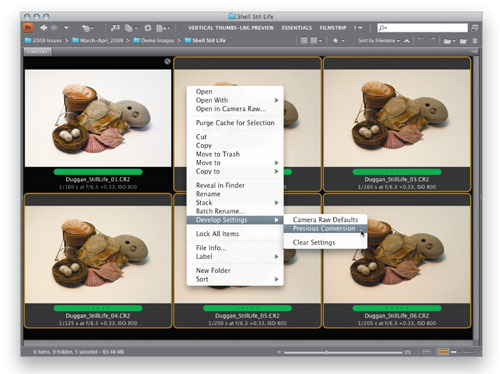Open Sort by Filename dropdown
The width and height of the screenshot is (500, 374).
379,41
